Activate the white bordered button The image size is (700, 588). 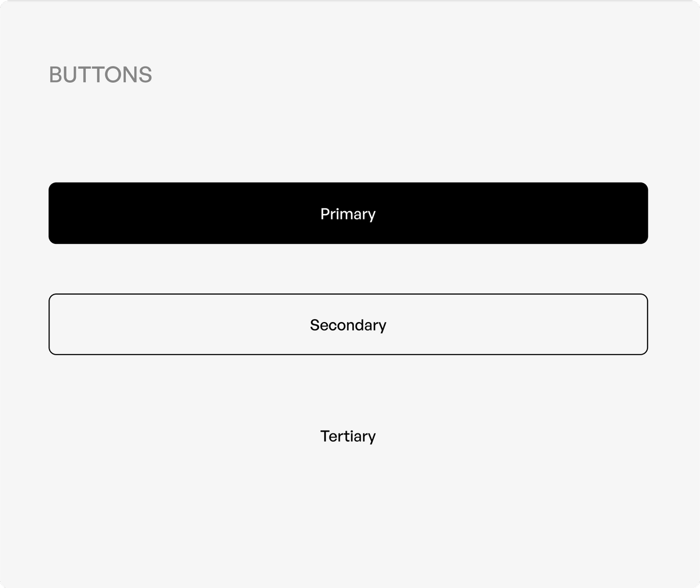(x=348, y=324)
